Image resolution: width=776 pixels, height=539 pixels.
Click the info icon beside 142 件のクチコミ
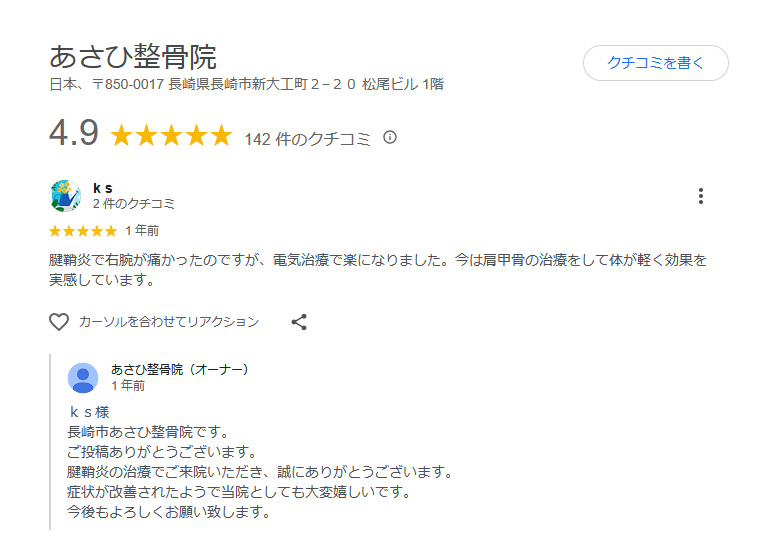click(x=390, y=137)
